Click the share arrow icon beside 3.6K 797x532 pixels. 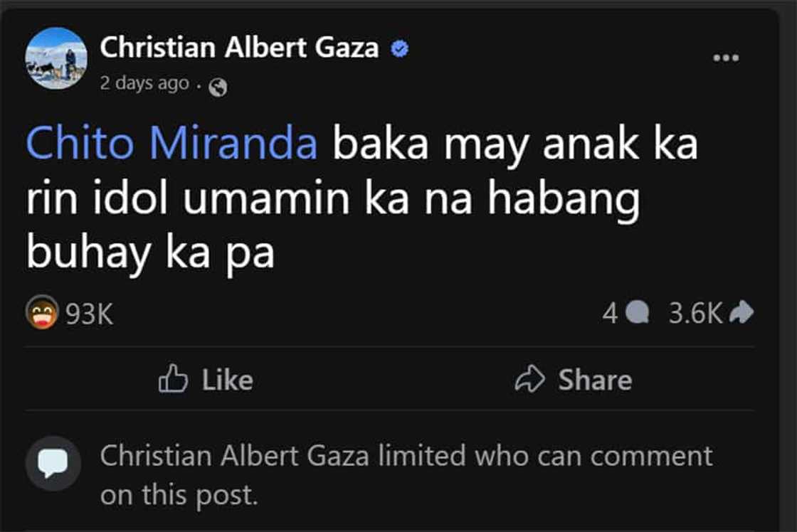pos(741,312)
